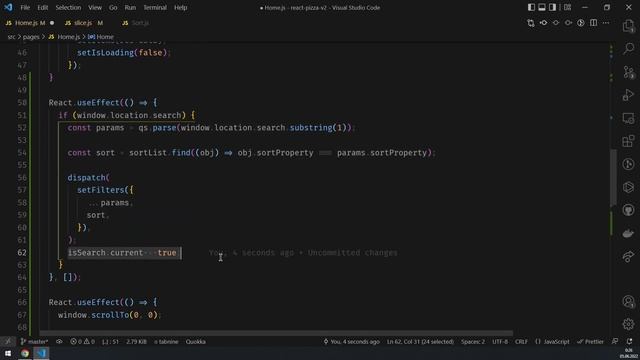Change line ending via CRLF status item
Image resolution: width=640 pixels, height=360 pixels.
coord(521,342)
